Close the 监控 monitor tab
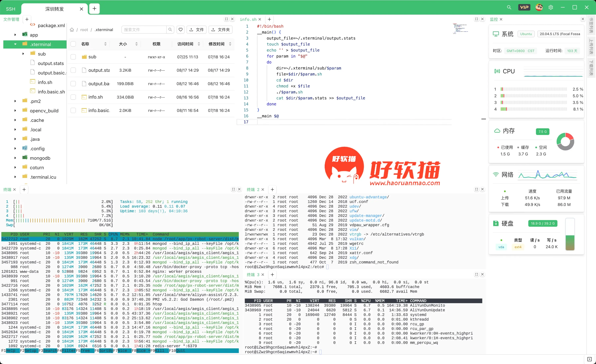The width and height of the screenshot is (596, 364). [501, 19]
